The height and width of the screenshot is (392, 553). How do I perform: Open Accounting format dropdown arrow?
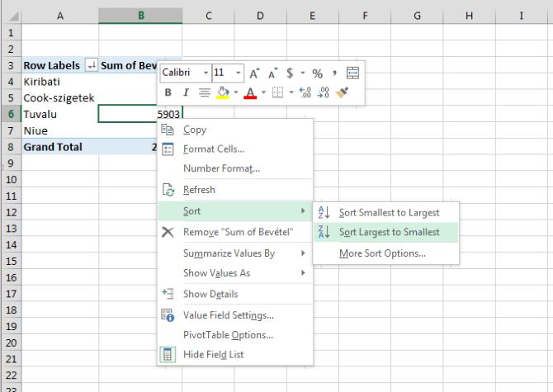(x=303, y=73)
